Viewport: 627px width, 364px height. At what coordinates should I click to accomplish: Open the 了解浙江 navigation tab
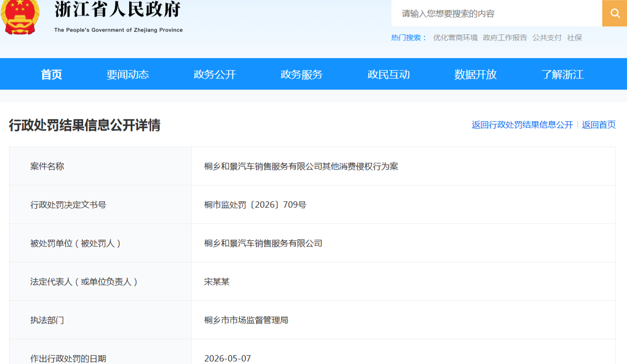(x=563, y=74)
